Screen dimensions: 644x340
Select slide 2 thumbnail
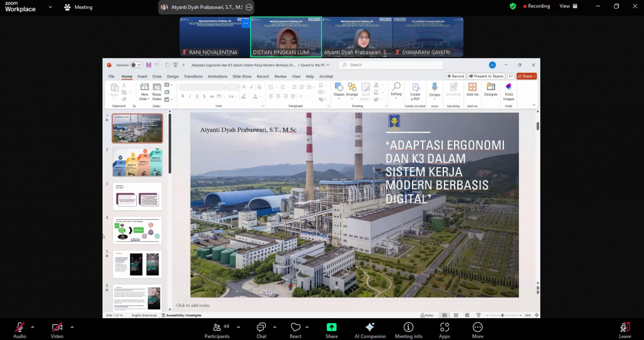(x=137, y=162)
